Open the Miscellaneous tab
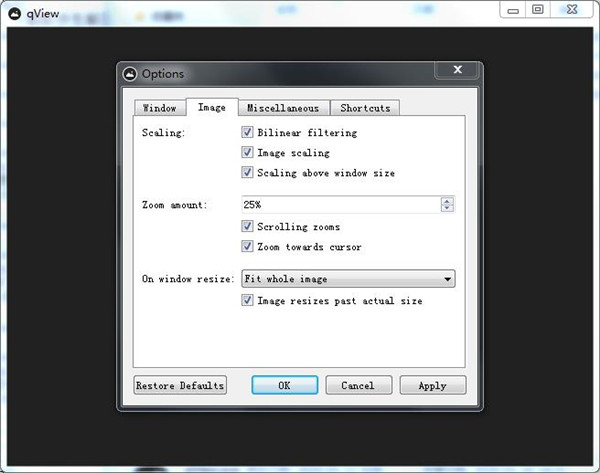 (x=283, y=108)
